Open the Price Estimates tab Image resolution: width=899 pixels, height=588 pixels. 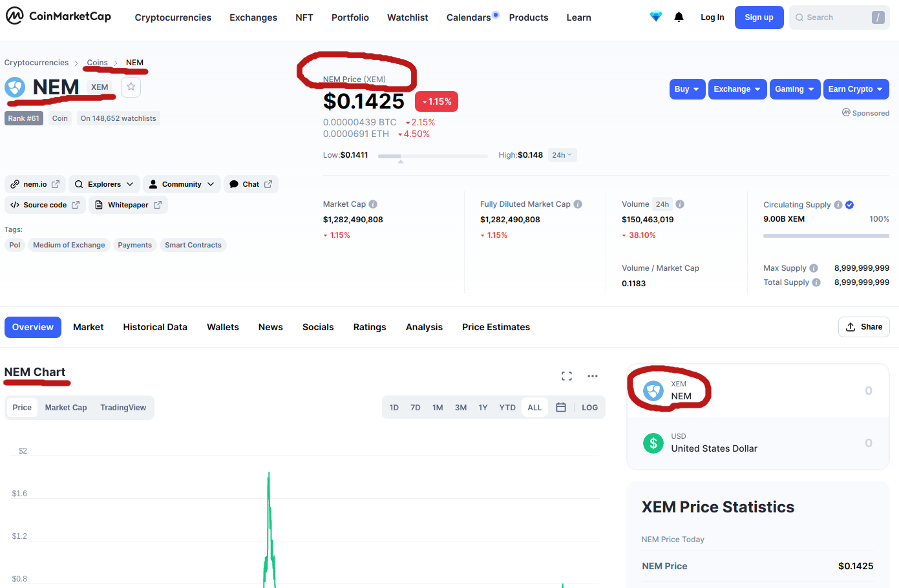click(496, 327)
